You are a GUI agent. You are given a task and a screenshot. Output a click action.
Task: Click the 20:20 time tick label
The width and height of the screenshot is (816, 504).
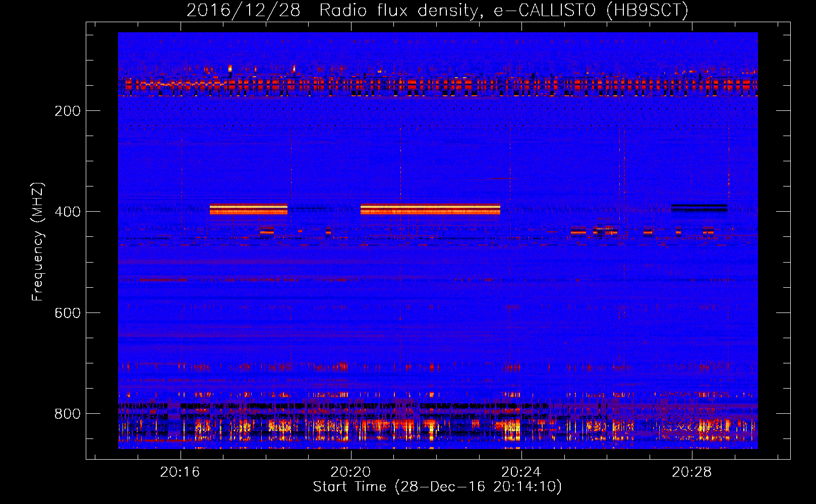(351, 472)
